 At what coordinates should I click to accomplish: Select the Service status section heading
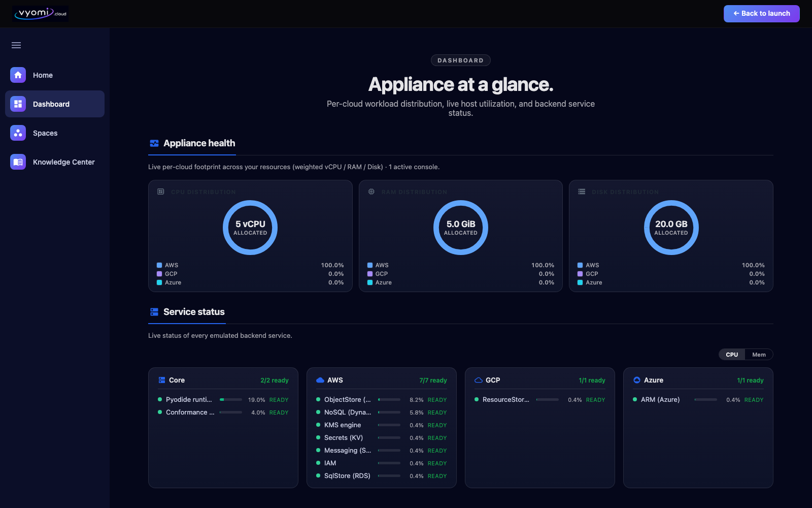tap(194, 312)
